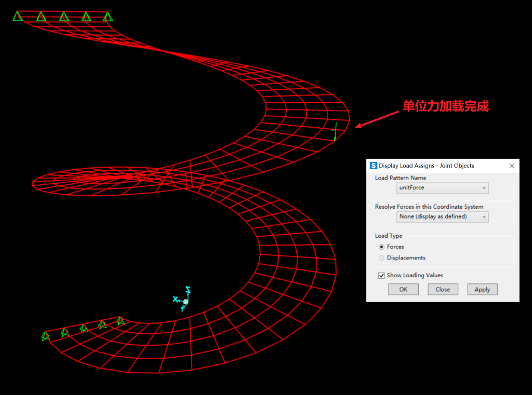Select the leftmost support on the bottom edge
The image size is (532, 395).
[x=46, y=336]
